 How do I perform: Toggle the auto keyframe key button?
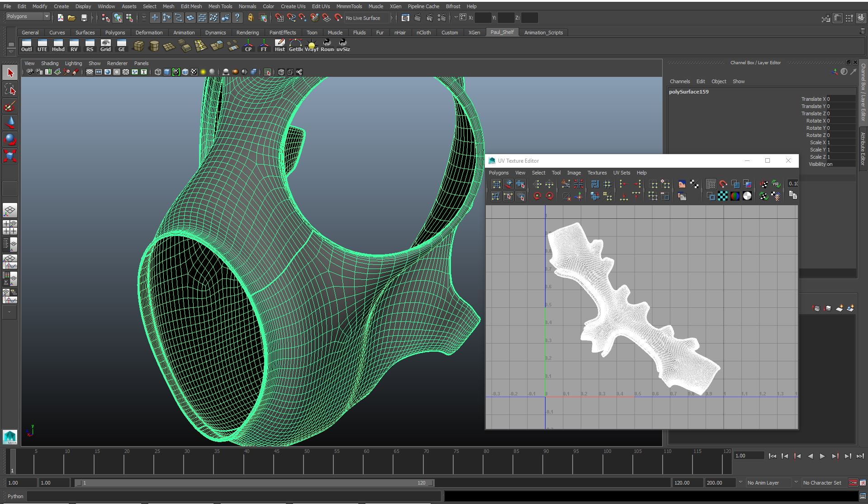click(x=853, y=483)
